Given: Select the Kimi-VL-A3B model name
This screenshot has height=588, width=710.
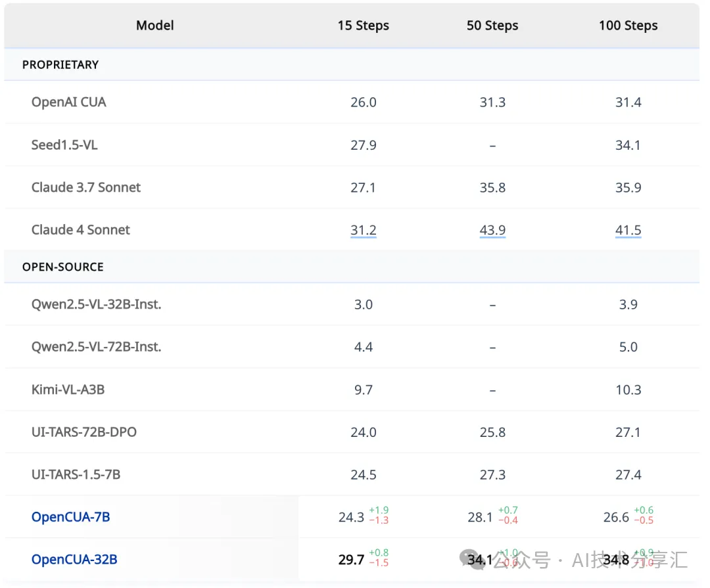Looking at the screenshot, I should point(68,390).
